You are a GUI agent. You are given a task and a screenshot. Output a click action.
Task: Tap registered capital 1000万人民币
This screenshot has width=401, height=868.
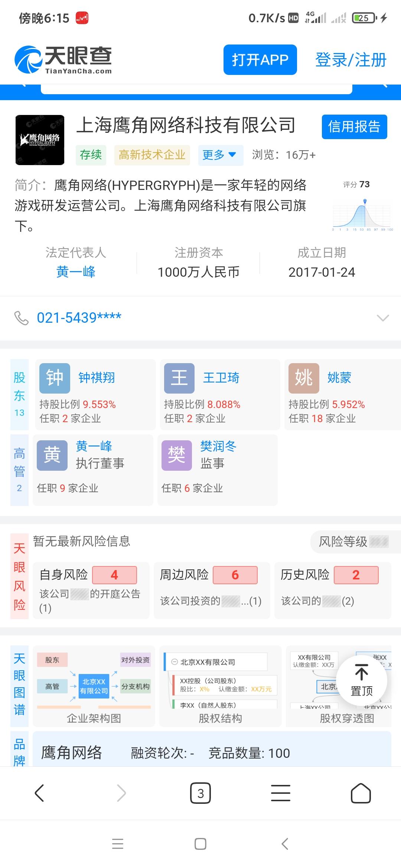click(199, 272)
